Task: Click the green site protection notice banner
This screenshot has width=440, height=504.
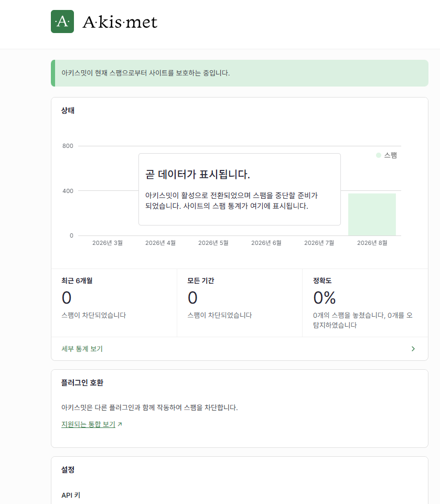Action: (240, 73)
